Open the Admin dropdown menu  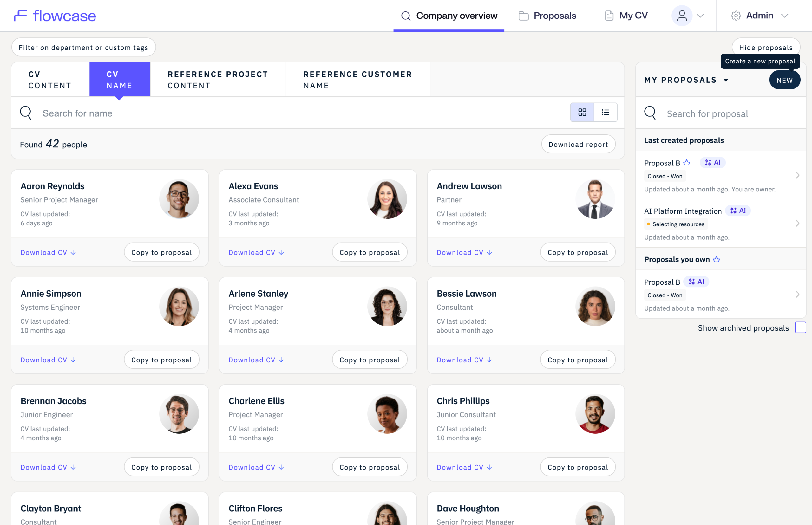click(759, 16)
